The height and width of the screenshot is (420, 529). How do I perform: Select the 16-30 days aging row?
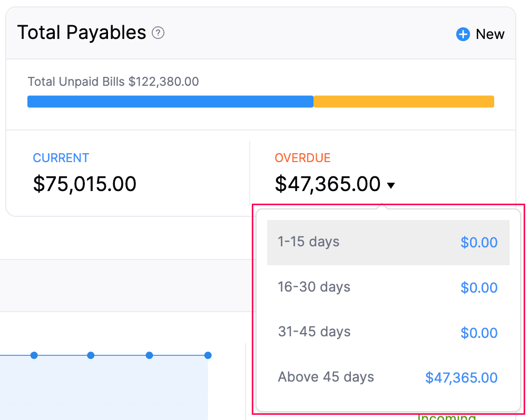314,287
